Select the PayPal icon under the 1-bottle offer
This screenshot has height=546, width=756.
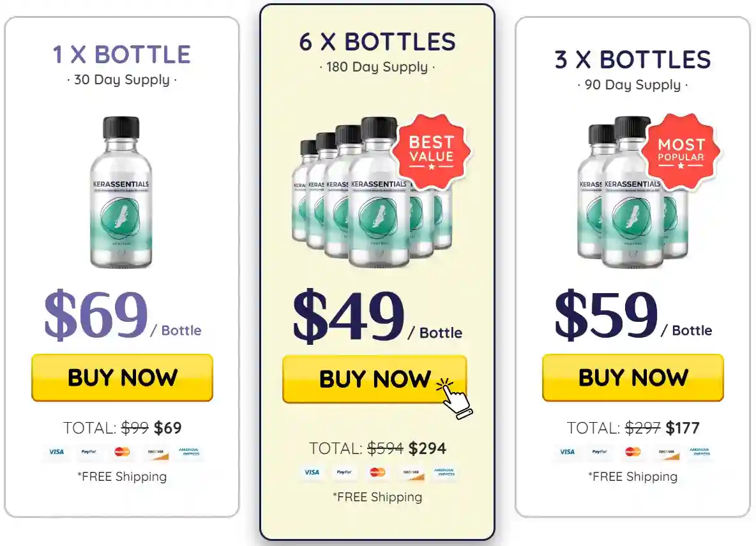coord(89,453)
